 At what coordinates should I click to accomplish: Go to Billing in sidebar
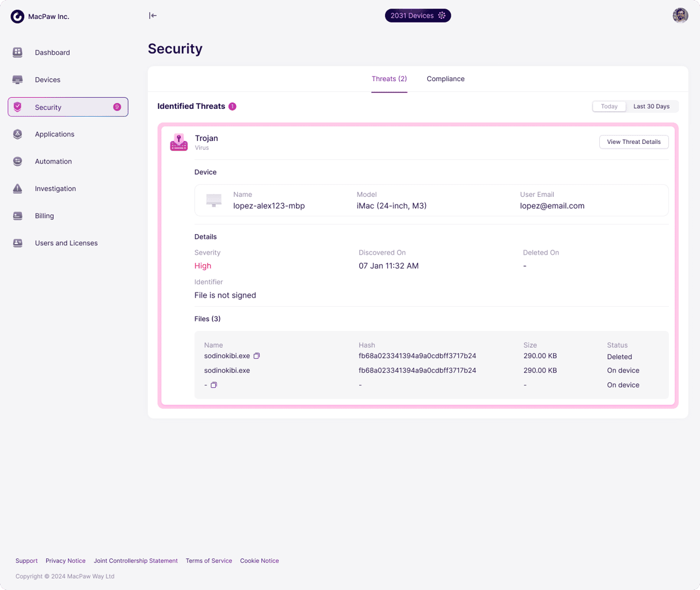[44, 216]
